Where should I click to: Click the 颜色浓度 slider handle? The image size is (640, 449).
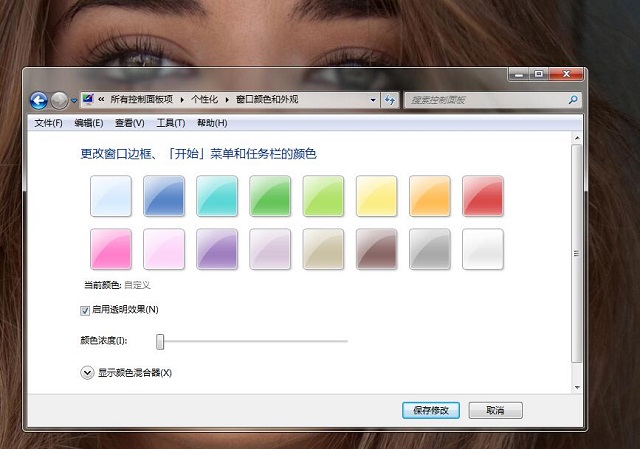(x=159, y=341)
